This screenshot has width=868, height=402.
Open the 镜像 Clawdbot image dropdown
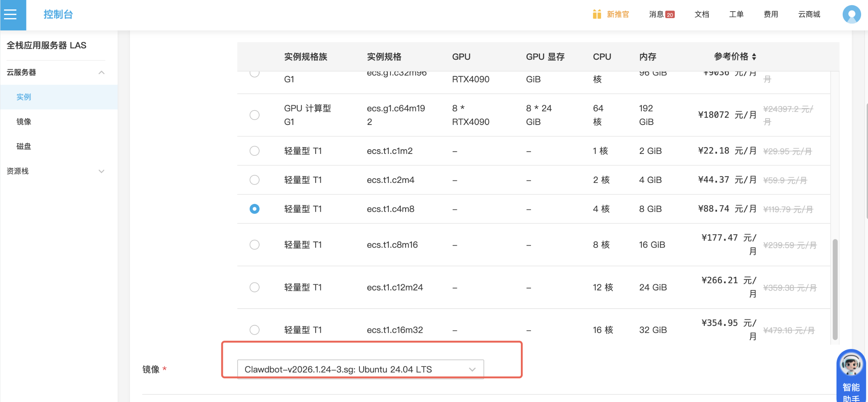pos(360,369)
